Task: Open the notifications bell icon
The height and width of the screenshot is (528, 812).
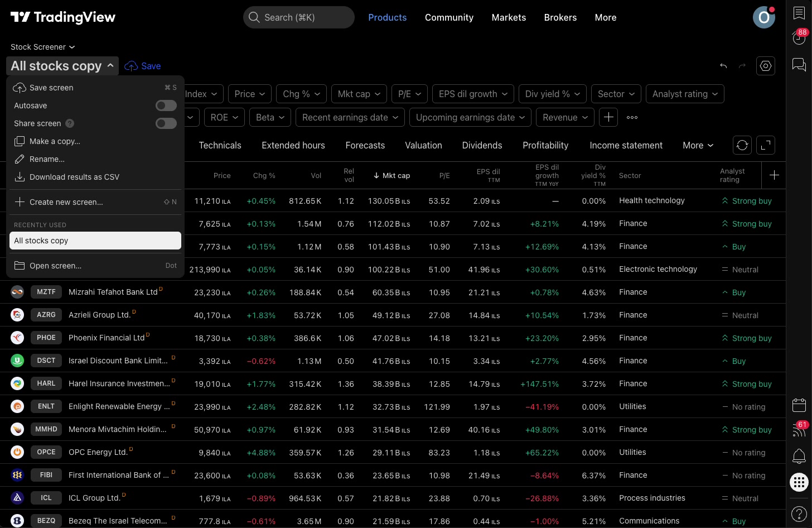Action: pos(799,457)
